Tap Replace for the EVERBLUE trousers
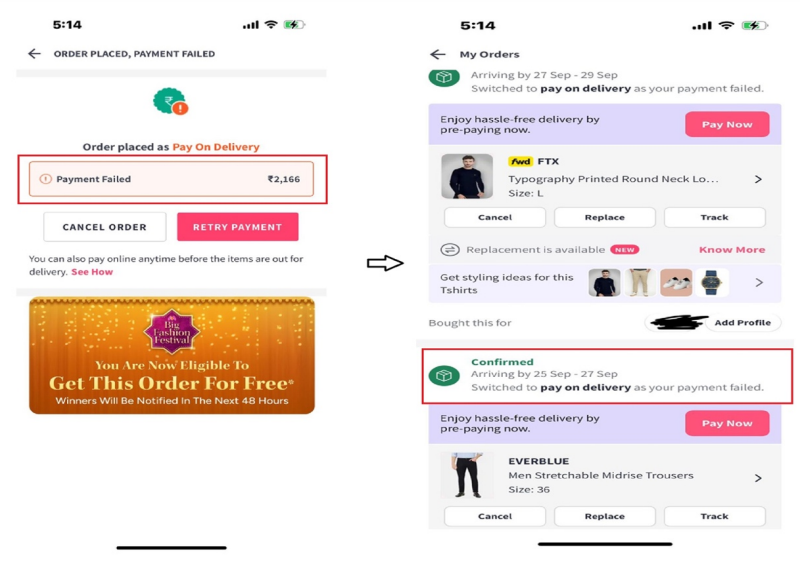This screenshot has height=563, width=800. click(605, 516)
